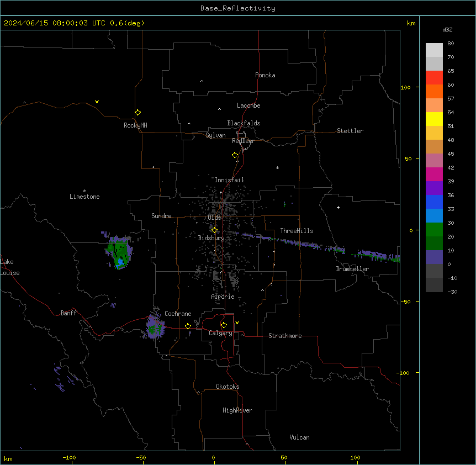Viewport: 476px width, 465px height.
Task: Pick the red 60–65 dBZ legend swatch
Action: (x=434, y=78)
